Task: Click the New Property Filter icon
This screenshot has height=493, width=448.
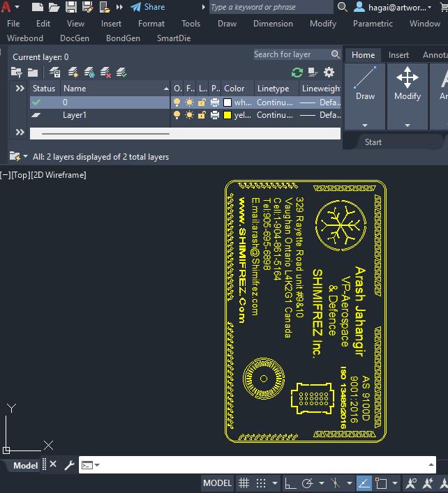Action: pos(16,73)
